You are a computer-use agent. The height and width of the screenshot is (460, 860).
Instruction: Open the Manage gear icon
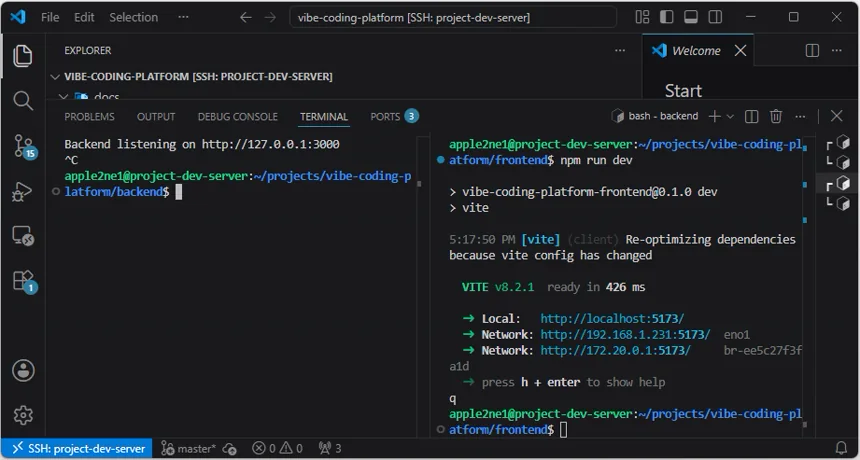[x=23, y=415]
